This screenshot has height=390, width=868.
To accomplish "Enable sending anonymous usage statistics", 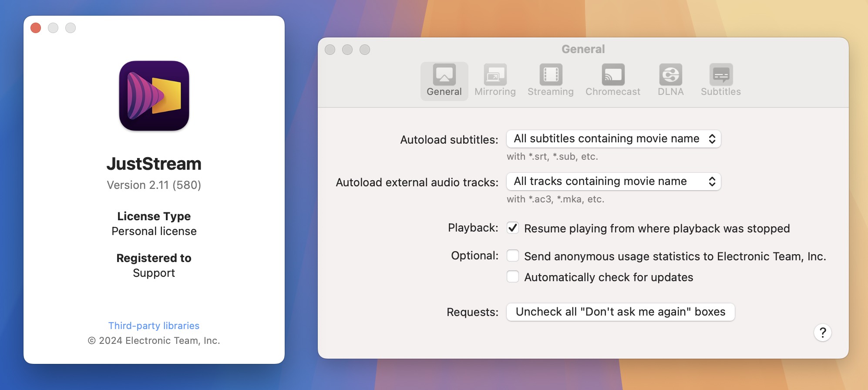I will [513, 256].
